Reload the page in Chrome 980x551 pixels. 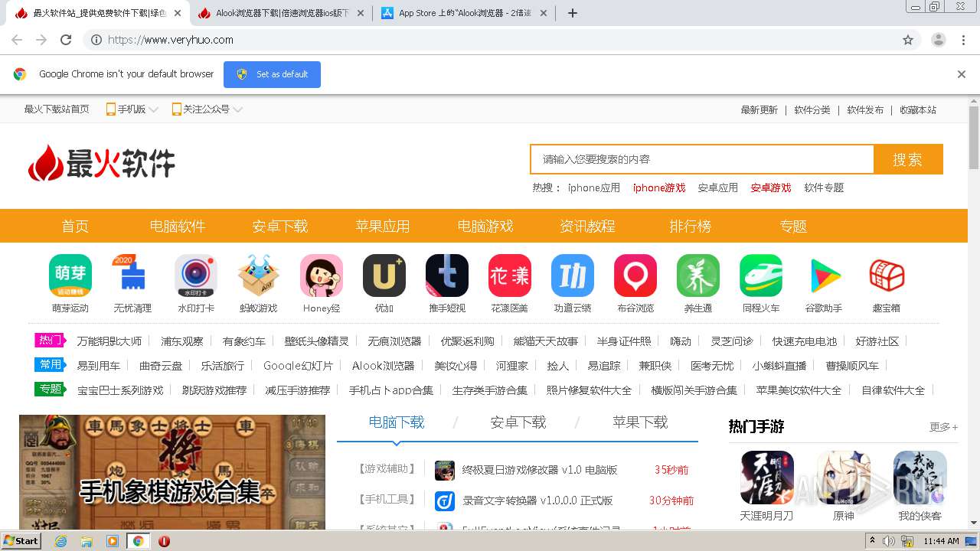(66, 40)
